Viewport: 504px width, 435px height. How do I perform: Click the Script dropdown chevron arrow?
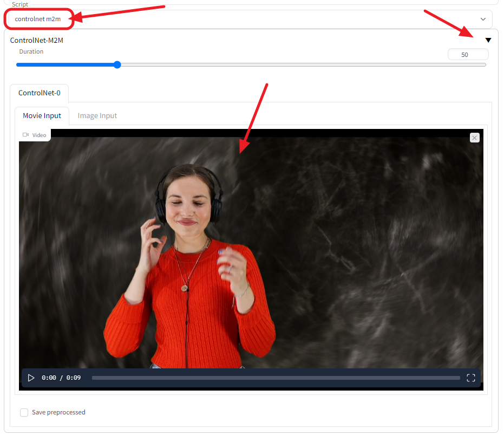click(x=483, y=20)
